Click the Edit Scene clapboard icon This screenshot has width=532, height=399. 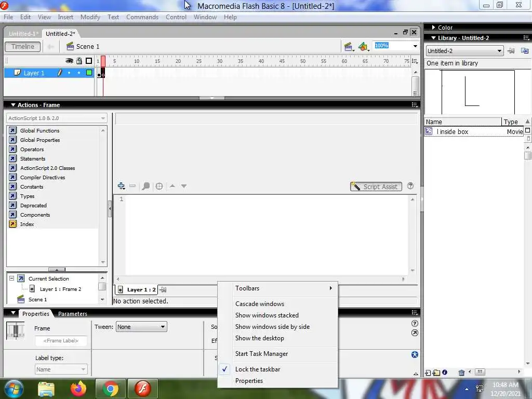pos(348,47)
